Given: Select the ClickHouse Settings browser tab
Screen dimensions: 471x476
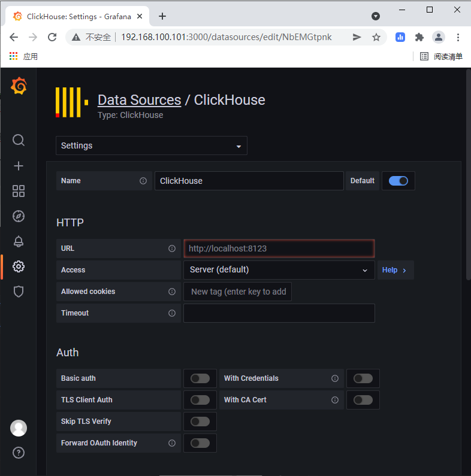Looking at the screenshot, I should (77, 16).
